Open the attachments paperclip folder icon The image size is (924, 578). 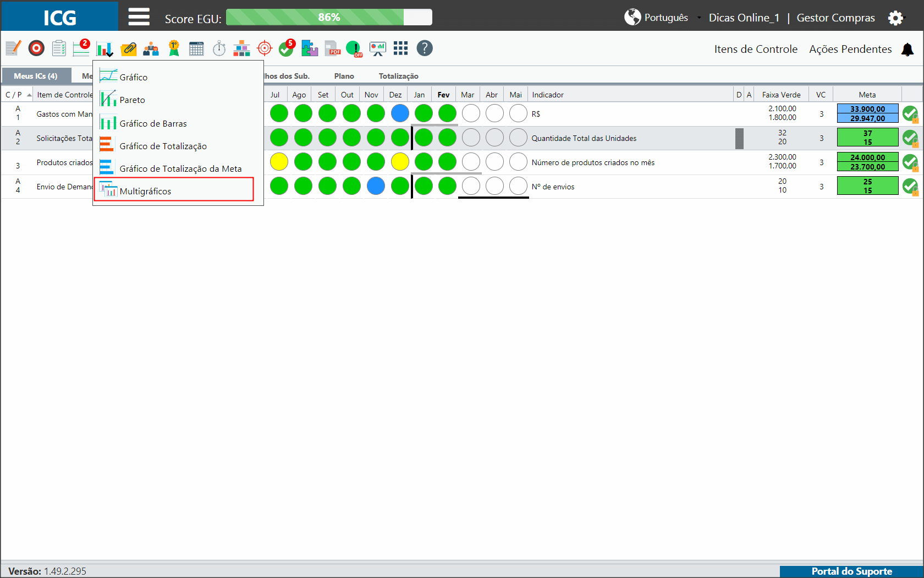point(129,48)
